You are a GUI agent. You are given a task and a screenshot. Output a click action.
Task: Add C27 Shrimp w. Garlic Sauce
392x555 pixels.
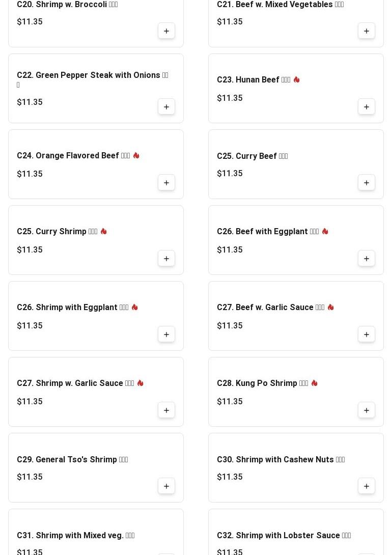point(166,410)
